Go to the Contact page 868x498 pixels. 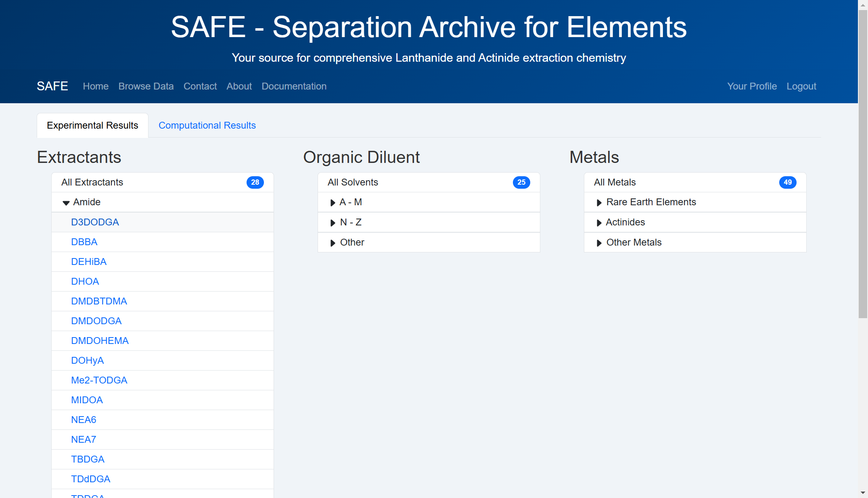coord(200,86)
